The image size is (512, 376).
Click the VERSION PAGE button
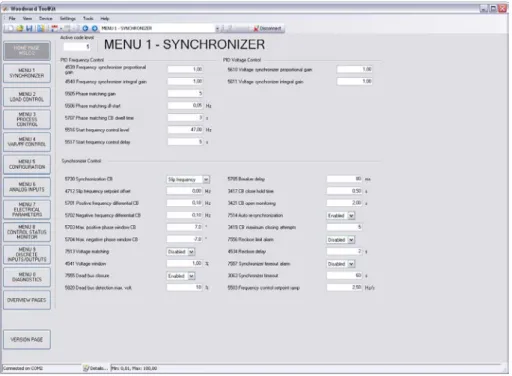coord(27,339)
